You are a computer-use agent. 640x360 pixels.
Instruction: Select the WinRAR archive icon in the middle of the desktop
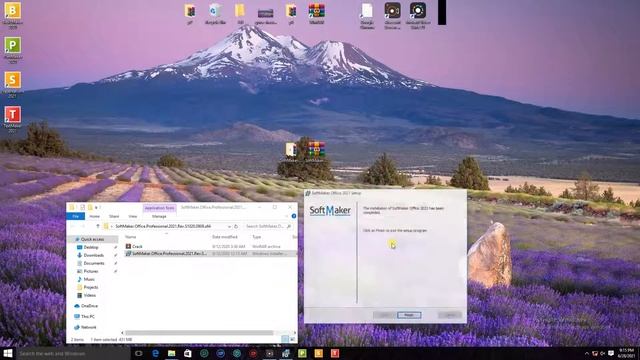[316, 150]
